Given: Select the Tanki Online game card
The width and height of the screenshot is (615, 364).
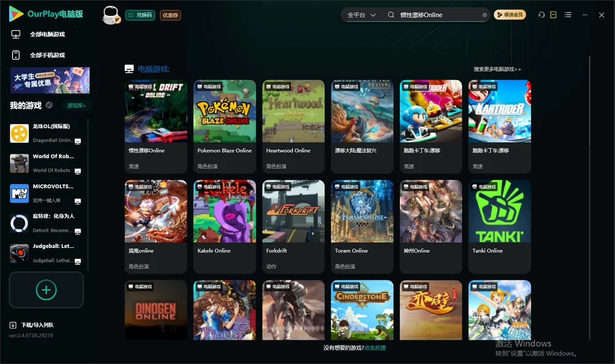Looking at the screenshot, I should (x=499, y=226).
